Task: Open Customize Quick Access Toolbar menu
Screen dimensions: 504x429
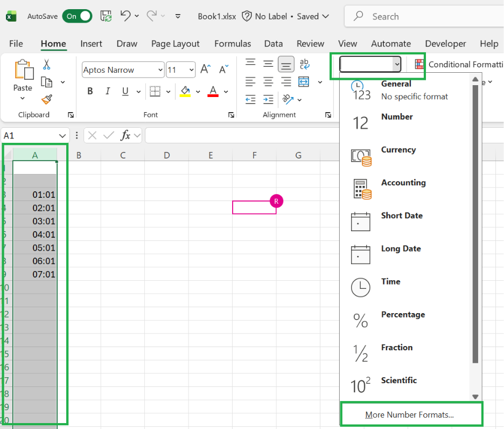Action: [x=178, y=16]
